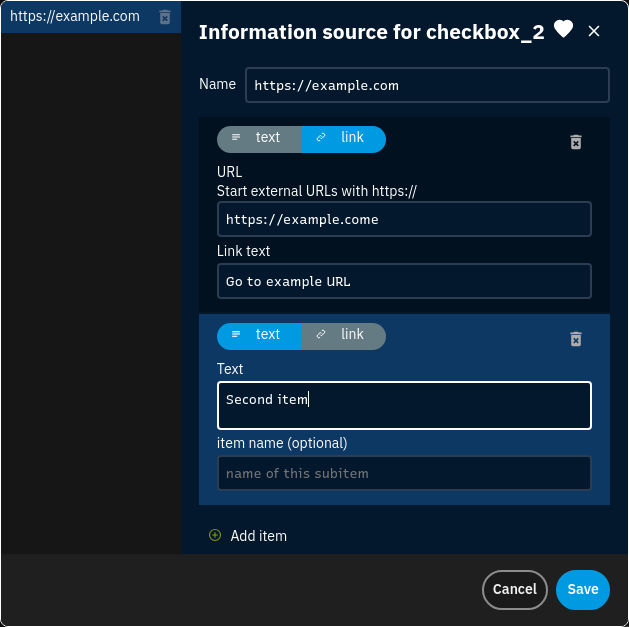Viewport: 629px width, 627px height.
Task: Switch first item to text type
Action: click(260, 139)
